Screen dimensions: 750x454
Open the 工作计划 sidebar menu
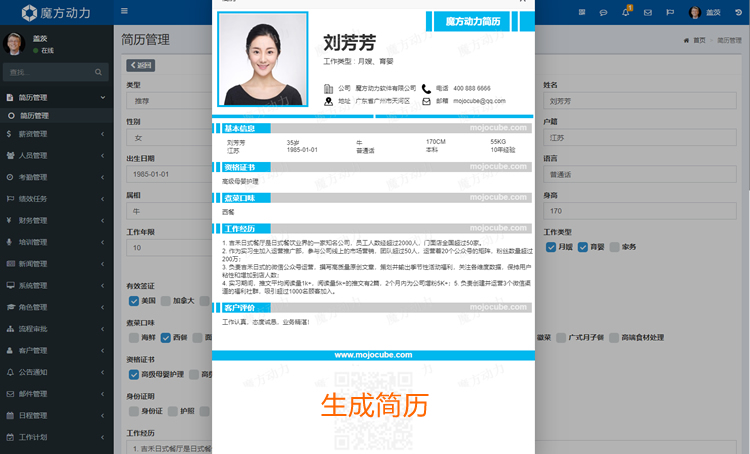[56, 437]
